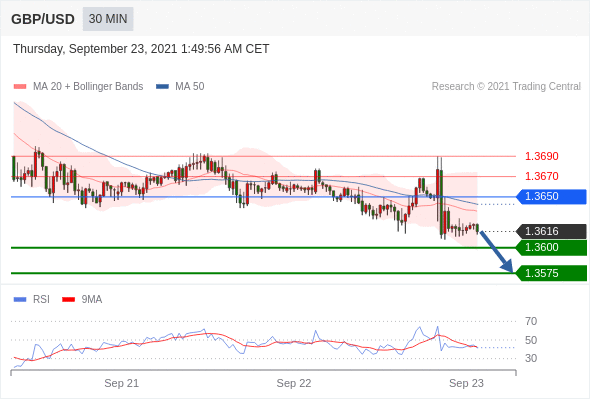This screenshot has width=590, height=400.
Task: Click the green 1.3600 support tag
Action: click(551, 248)
